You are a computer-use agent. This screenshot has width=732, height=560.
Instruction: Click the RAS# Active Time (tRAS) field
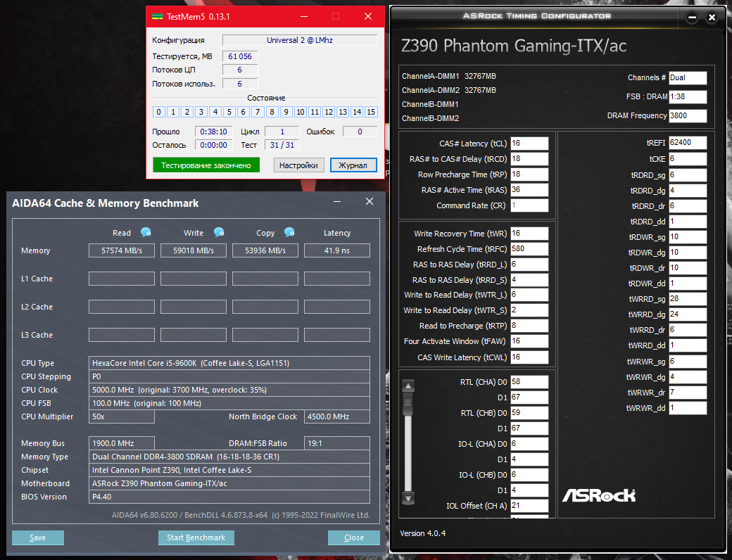pos(529,189)
